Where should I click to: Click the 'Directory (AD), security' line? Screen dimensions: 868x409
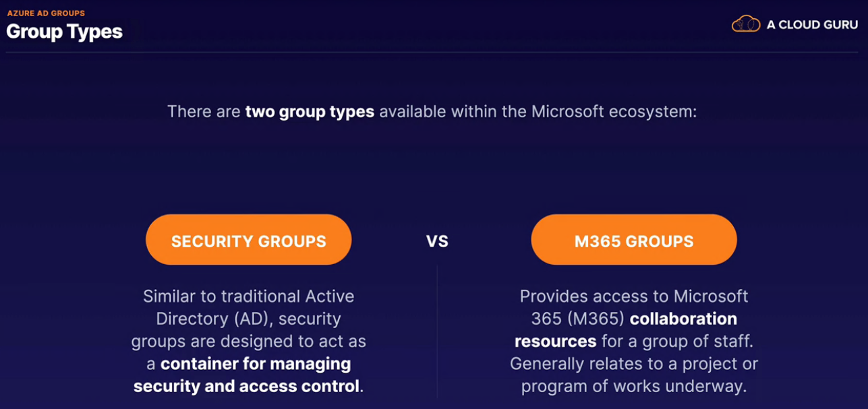(248, 319)
